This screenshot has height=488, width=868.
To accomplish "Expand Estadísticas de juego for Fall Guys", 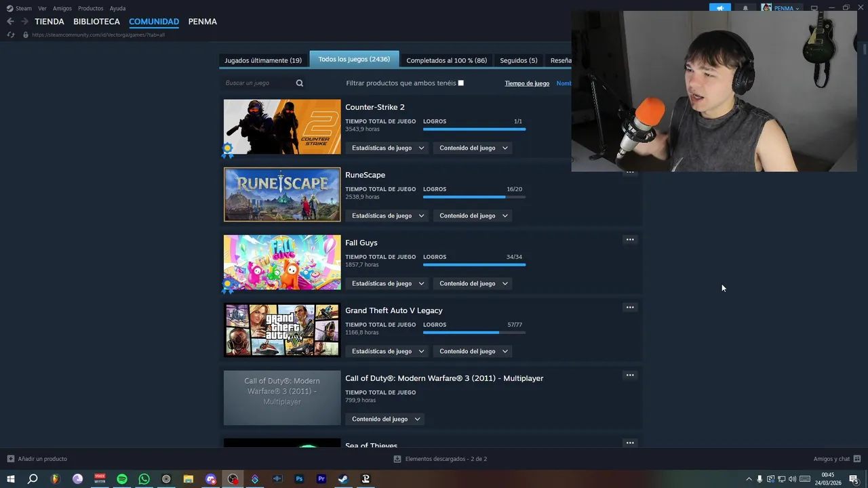I will [x=388, y=283].
